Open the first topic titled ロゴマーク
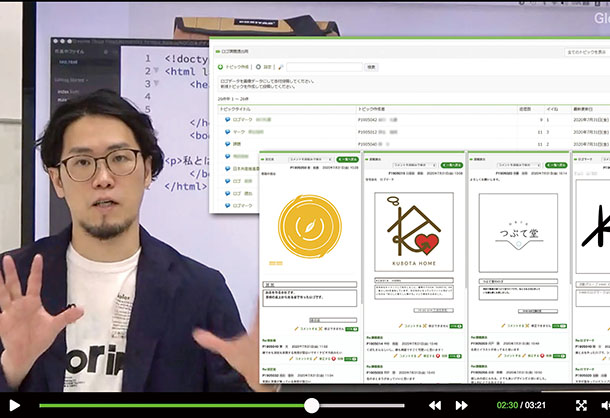 (242, 120)
